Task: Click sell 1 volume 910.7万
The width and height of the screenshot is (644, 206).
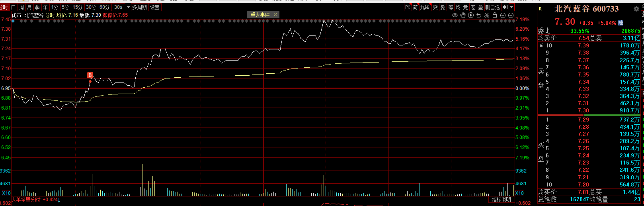Action: [630, 110]
